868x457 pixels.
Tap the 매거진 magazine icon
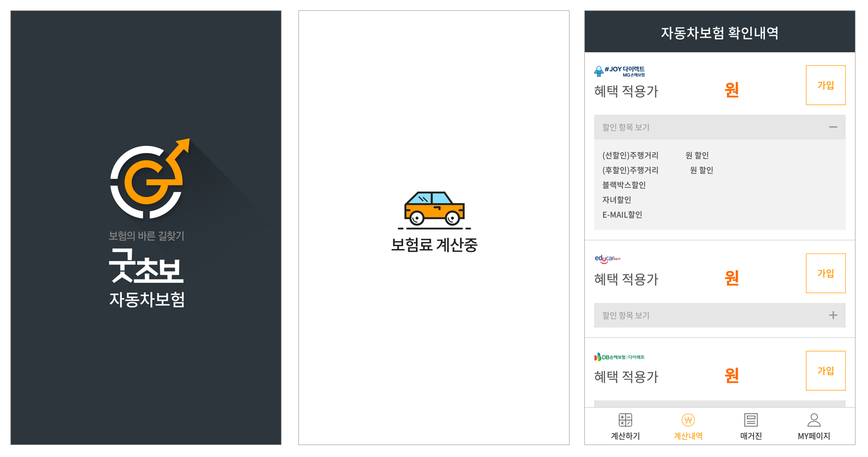[x=751, y=420]
